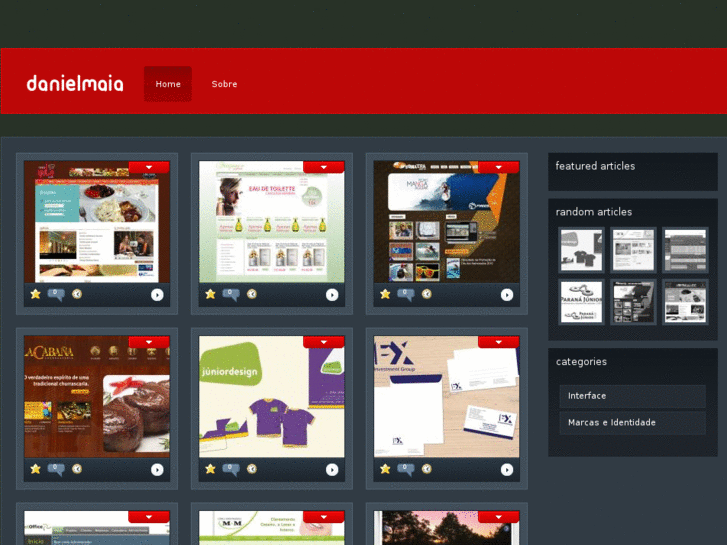The image size is (727, 545).
Task: Show the date clock on restaurant website card
Action: point(77,294)
